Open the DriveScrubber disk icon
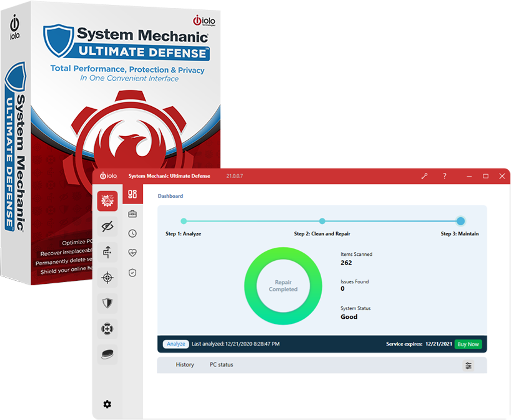 point(107,354)
